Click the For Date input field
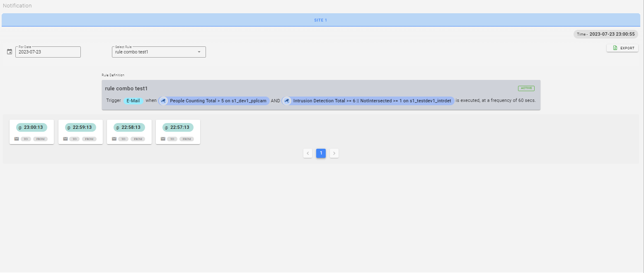644x273 pixels. [48, 51]
